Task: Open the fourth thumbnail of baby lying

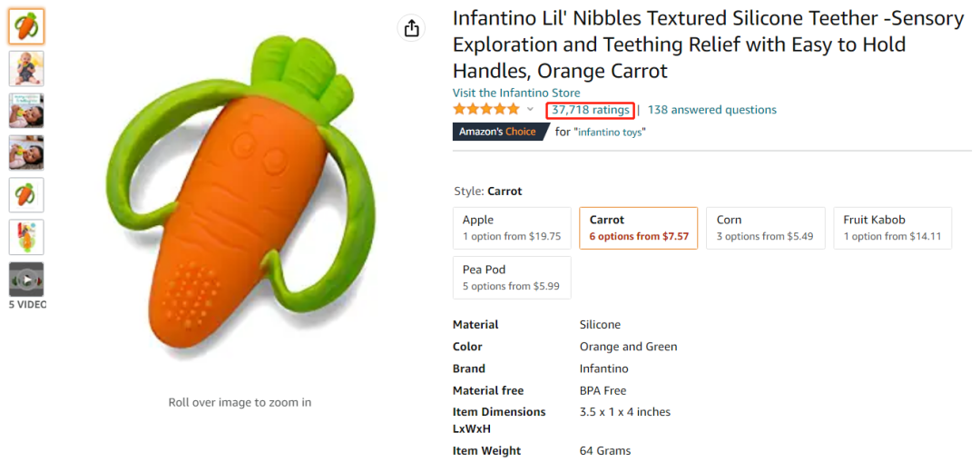Action: click(x=26, y=152)
